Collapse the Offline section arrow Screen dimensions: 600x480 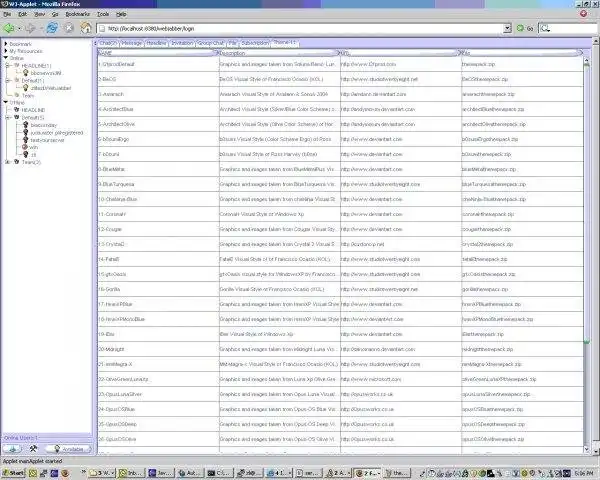coord(6,102)
